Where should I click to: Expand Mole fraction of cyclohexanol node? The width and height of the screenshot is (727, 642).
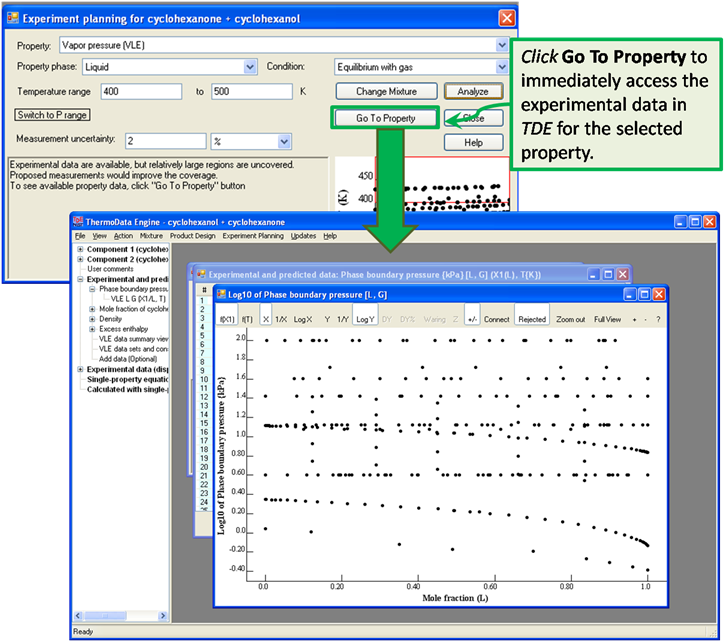92,309
